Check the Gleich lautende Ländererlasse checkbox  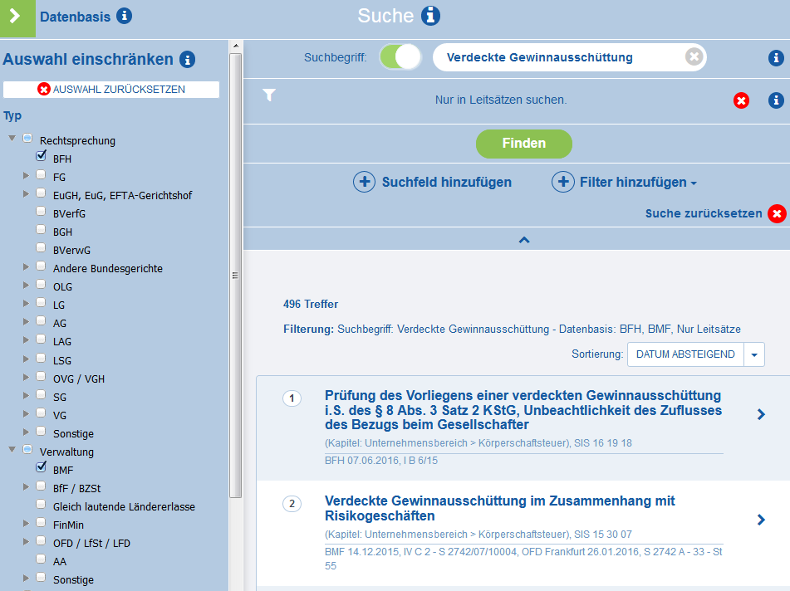click(41, 504)
